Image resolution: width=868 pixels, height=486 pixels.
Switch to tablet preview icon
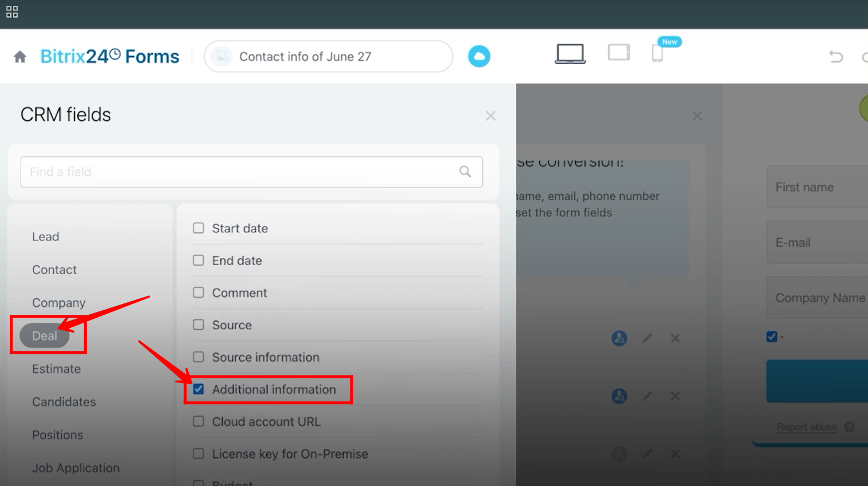point(619,53)
